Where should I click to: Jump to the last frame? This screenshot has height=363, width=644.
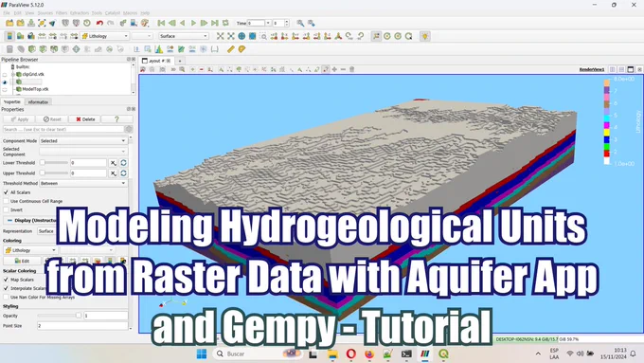[215, 23]
